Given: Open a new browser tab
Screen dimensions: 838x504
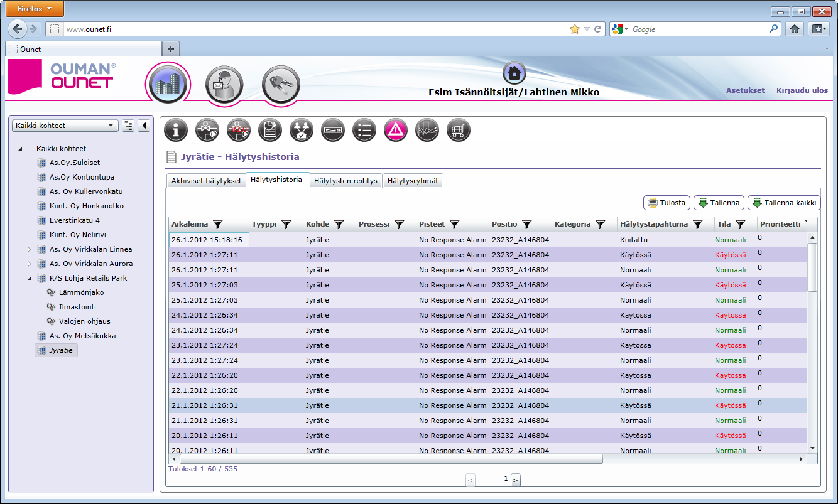Looking at the screenshot, I should (x=171, y=49).
